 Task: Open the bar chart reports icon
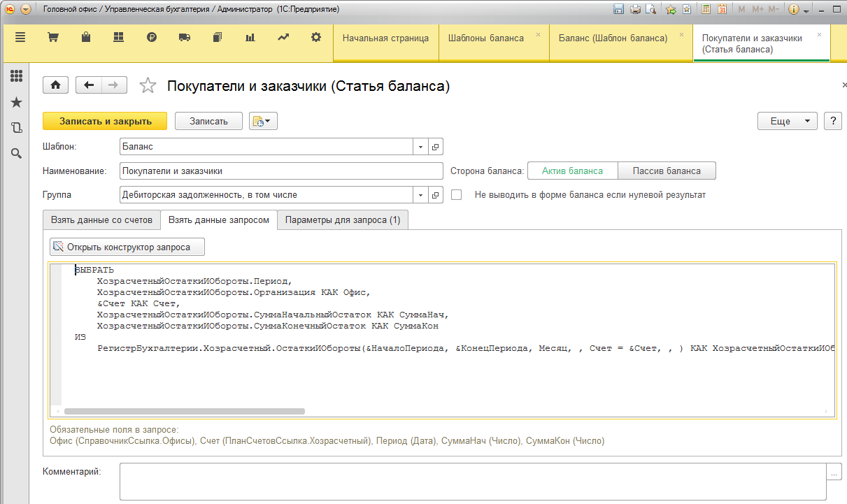click(x=250, y=38)
